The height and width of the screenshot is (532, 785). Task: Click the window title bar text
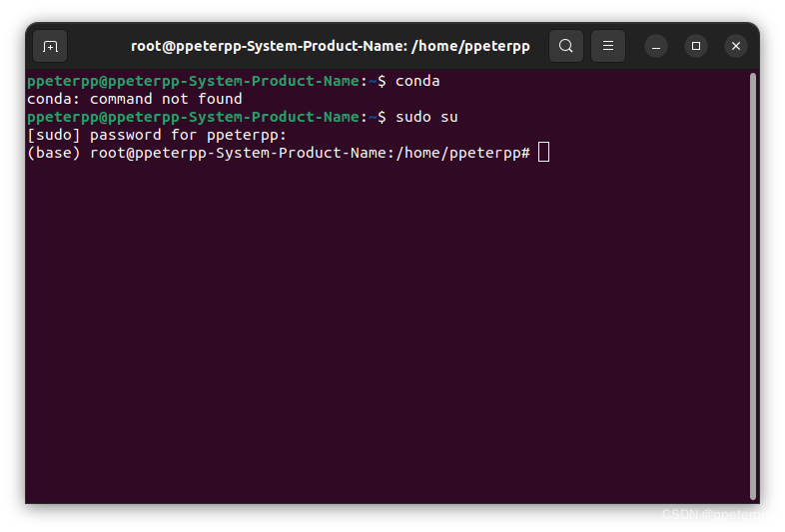(x=331, y=46)
